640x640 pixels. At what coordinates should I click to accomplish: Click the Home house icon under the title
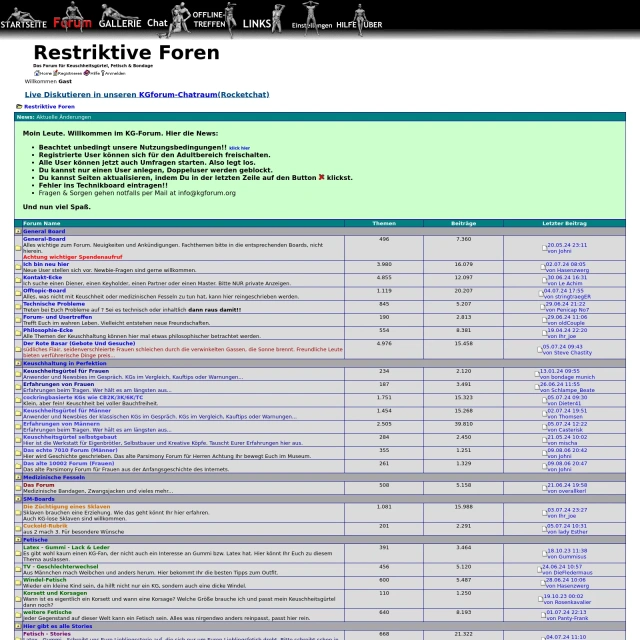(36, 73)
